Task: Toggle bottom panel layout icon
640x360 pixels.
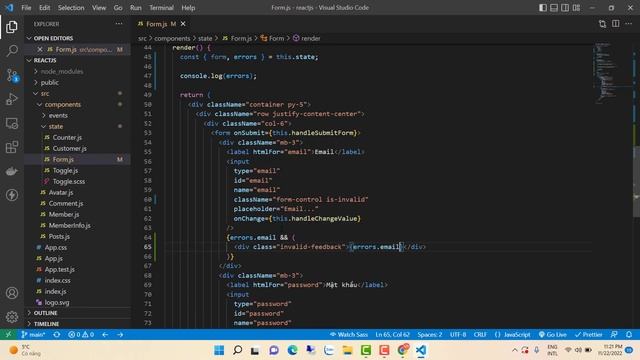Action: tap(554, 8)
